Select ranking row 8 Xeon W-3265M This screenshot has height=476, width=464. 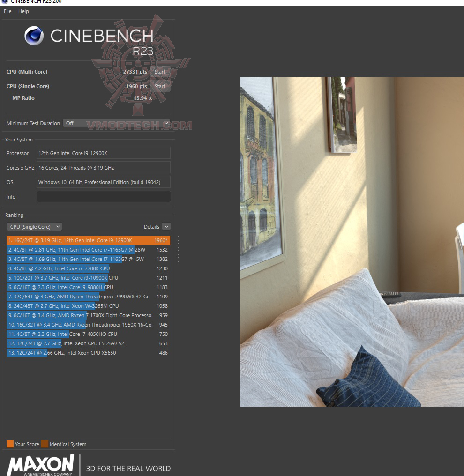coord(88,306)
